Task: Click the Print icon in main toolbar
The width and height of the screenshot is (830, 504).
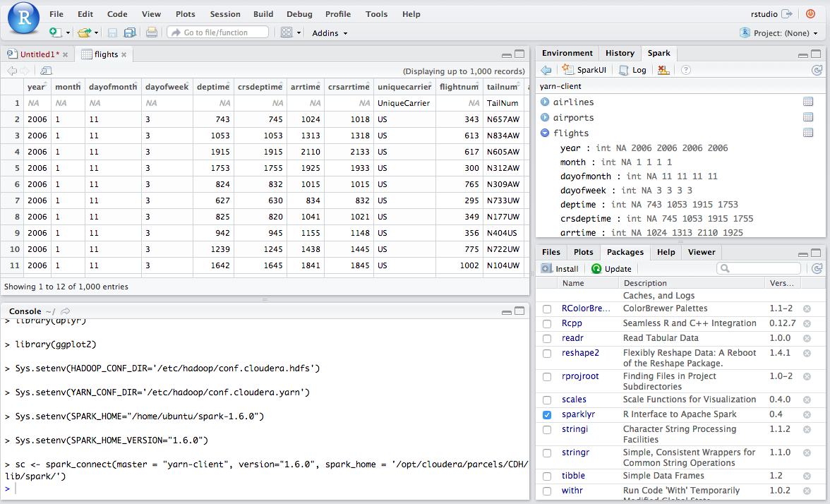Action: tap(151, 32)
